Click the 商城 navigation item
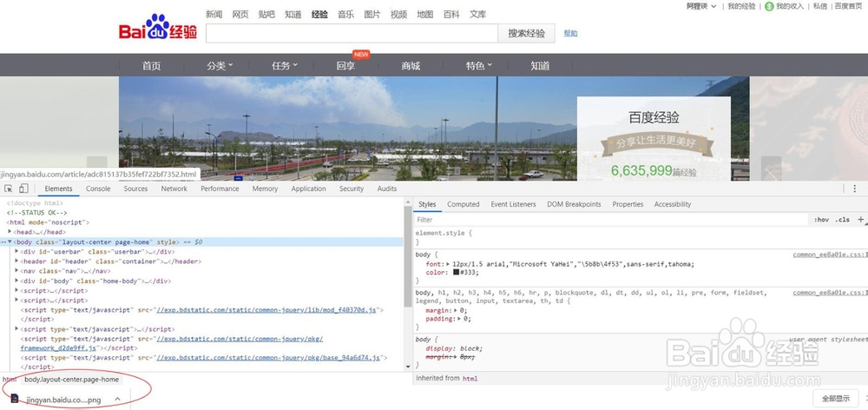 411,66
